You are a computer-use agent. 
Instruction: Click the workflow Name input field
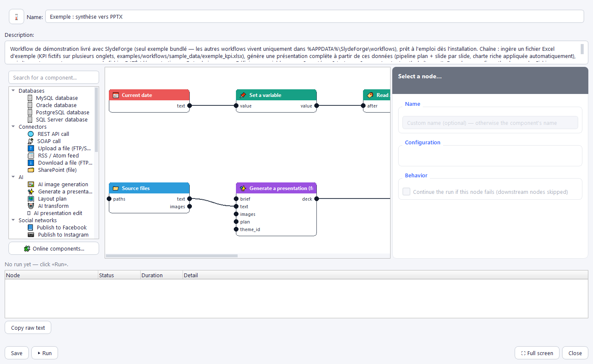click(315, 17)
